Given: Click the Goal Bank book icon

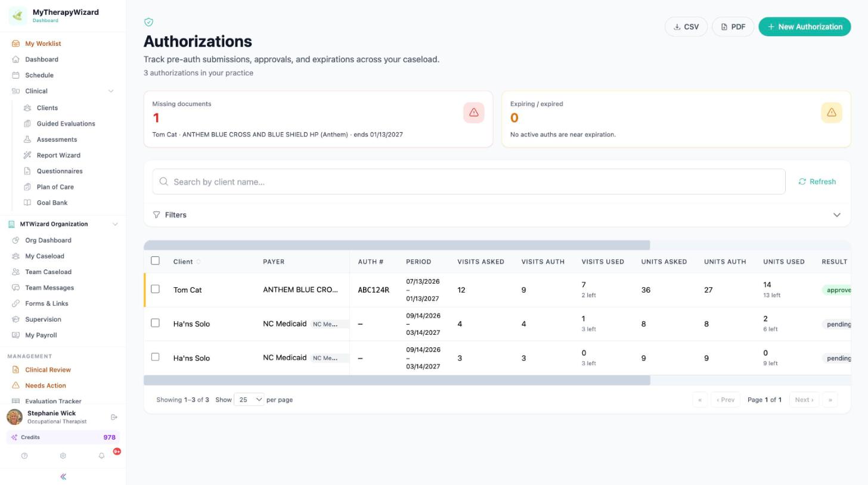Looking at the screenshot, I should [27, 203].
